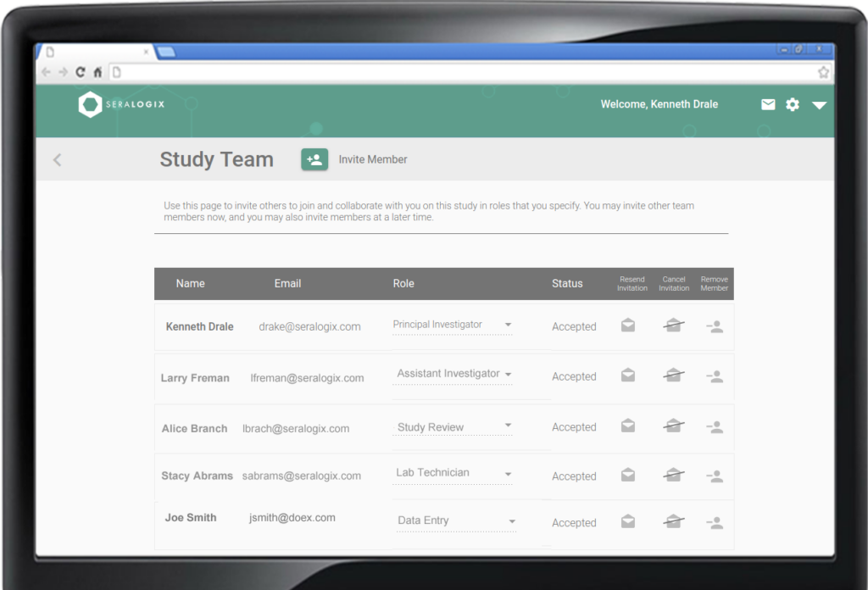The height and width of the screenshot is (590, 868).
Task: Click the browser reload button
Action: tap(81, 72)
